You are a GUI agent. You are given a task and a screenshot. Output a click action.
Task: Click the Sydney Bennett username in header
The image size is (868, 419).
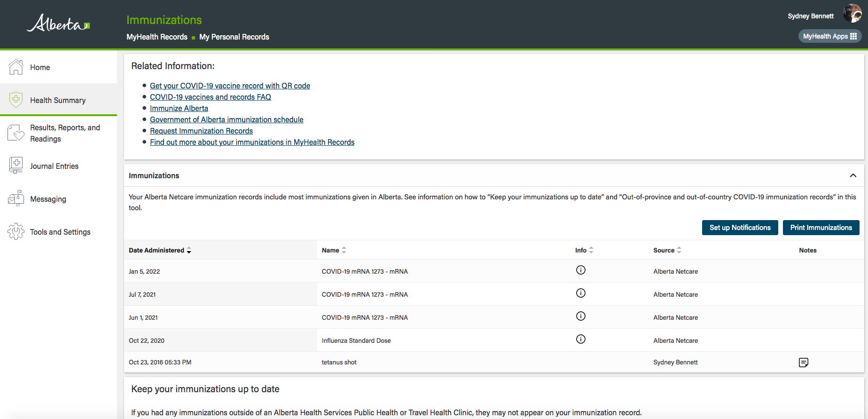811,16
